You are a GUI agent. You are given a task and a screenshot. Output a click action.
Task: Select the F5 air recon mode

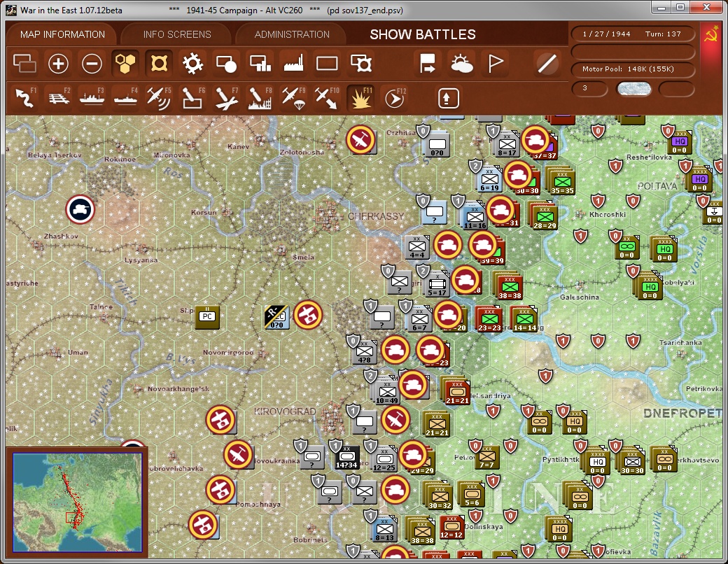[x=159, y=98]
